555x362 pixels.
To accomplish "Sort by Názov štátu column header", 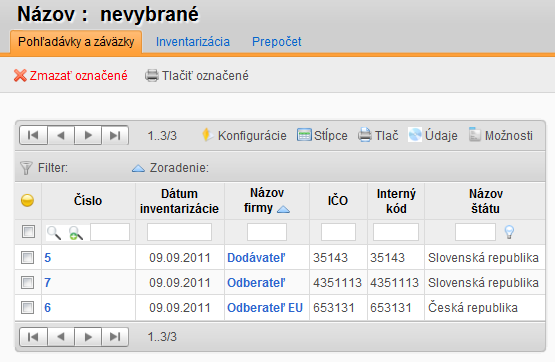I will (486, 201).
